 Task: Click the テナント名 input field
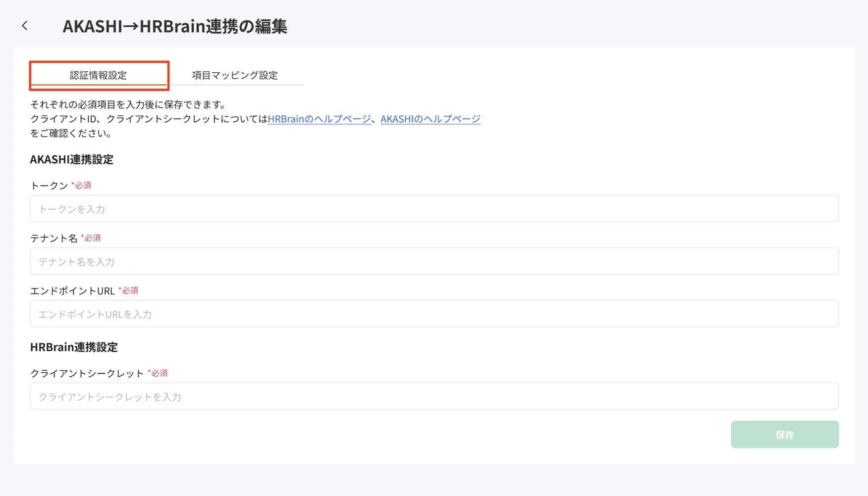(434, 261)
